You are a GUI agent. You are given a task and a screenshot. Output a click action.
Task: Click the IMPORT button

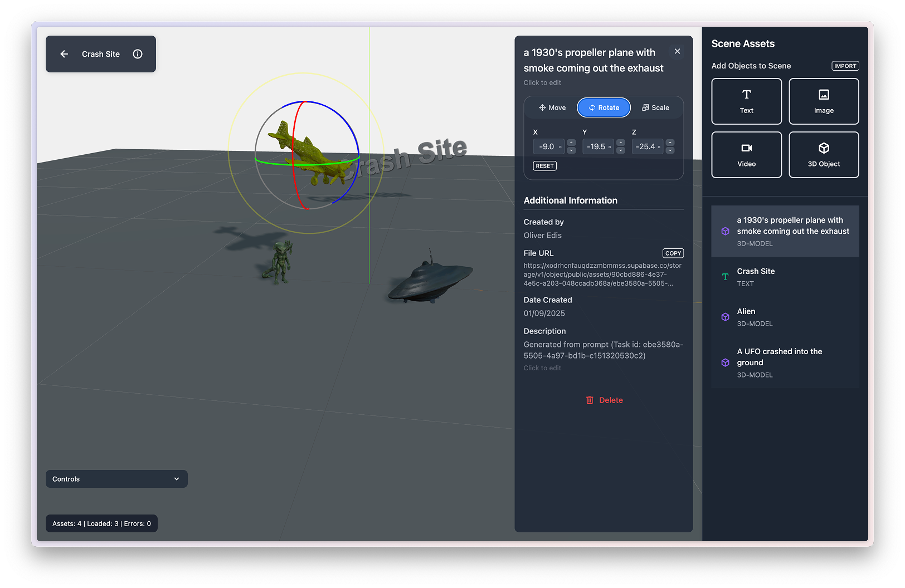point(845,66)
